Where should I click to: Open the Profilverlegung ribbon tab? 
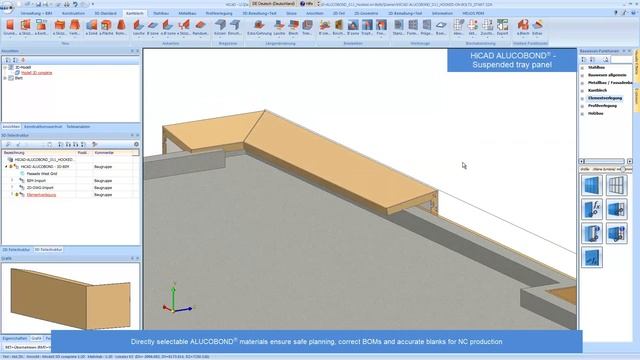pyautogui.click(x=219, y=13)
